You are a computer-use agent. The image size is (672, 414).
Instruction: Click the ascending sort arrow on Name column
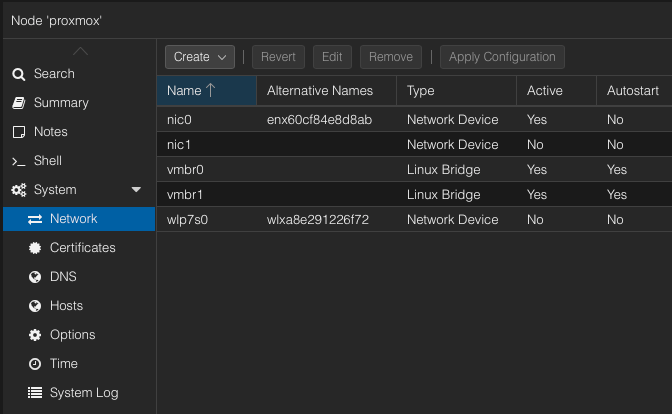tap(210, 90)
